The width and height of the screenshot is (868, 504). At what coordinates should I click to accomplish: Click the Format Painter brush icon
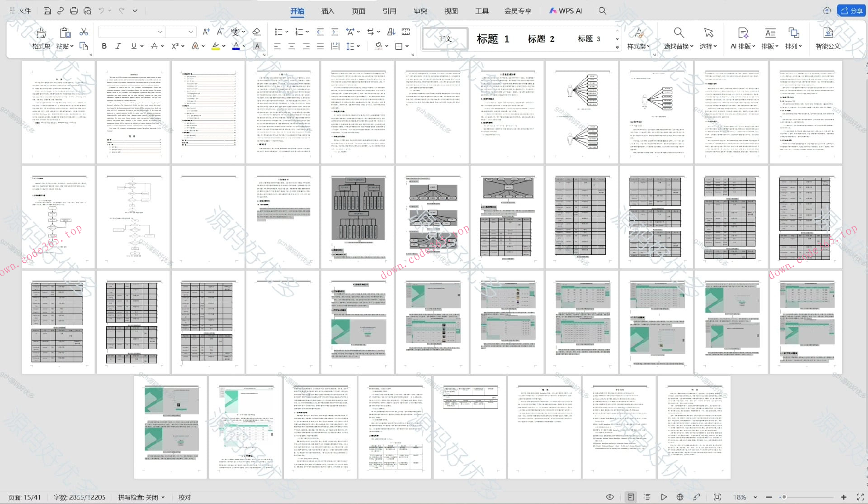tap(41, 33)
